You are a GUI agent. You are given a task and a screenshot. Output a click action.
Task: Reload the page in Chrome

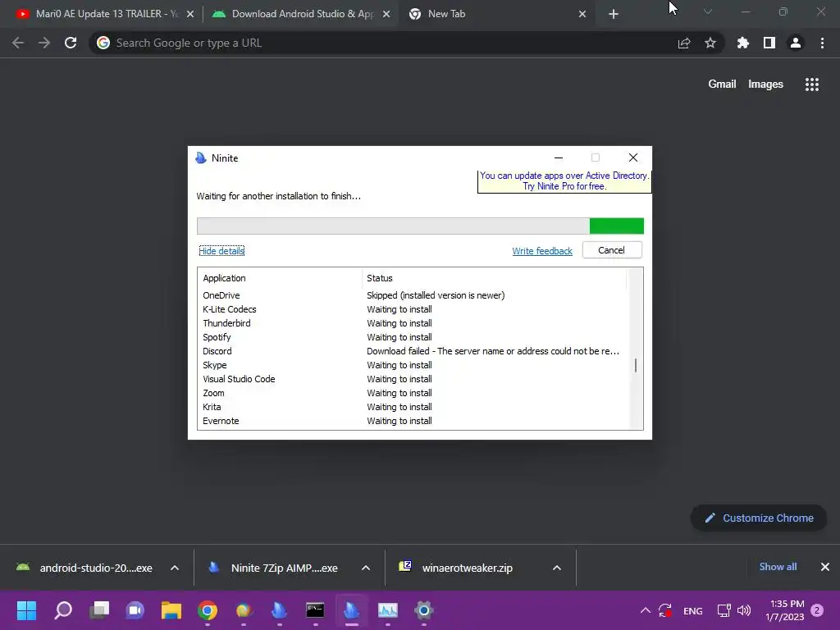pyautogui.click(x=71, y=43)
